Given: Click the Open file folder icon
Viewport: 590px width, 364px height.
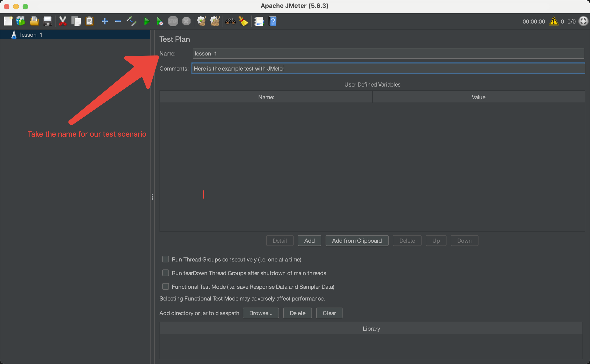Looking at the screenshot, I should pos(34,21).
